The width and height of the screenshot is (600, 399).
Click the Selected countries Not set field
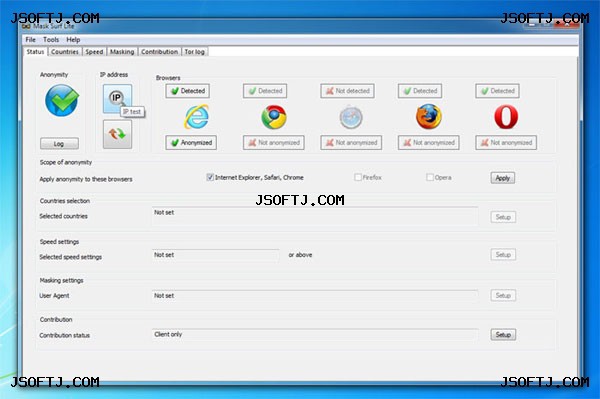point(315,216)
